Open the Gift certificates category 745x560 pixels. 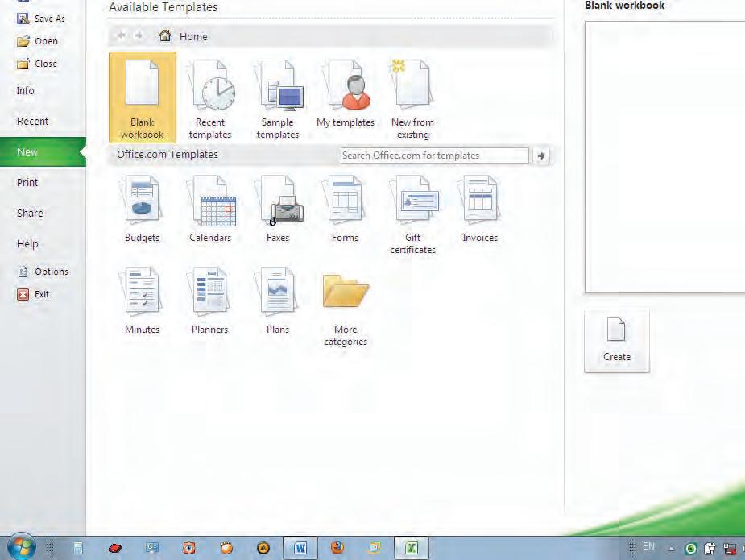pyautogui.click(x=413, y=215)
